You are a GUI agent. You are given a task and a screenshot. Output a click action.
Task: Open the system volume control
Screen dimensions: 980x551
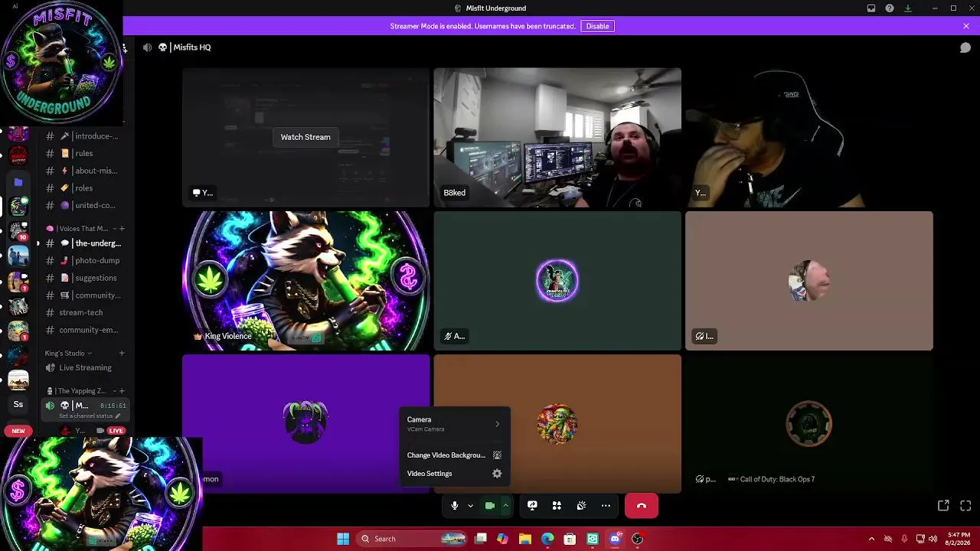933,539
